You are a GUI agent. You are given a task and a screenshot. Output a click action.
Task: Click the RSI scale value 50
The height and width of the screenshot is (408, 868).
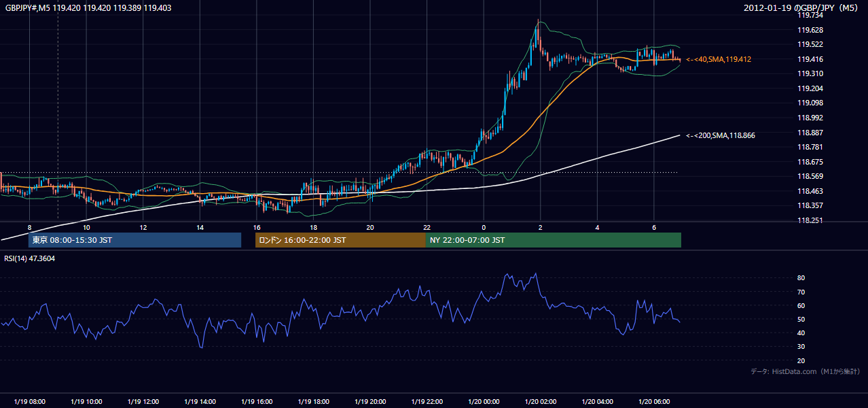click(x=801, y=319)
